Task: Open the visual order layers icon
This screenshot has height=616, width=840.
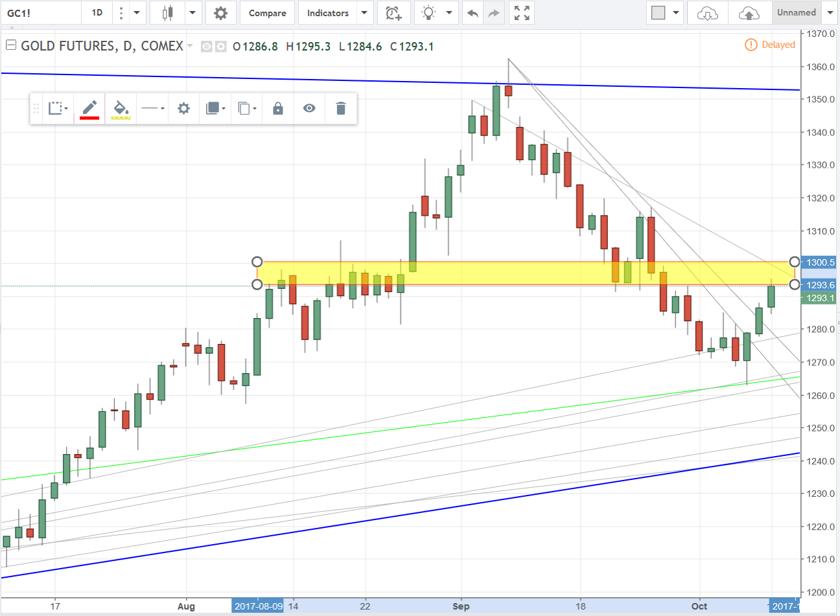Action: [x=215, y=109]
